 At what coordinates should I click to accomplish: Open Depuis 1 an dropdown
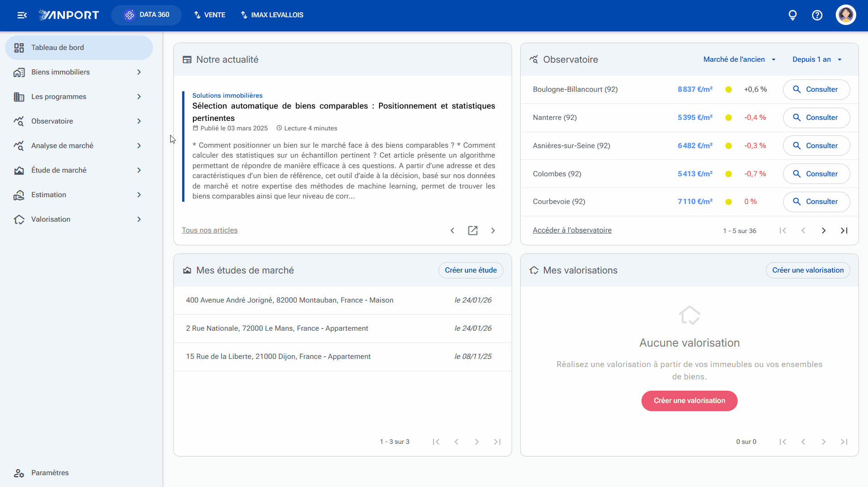click(817, 60)
